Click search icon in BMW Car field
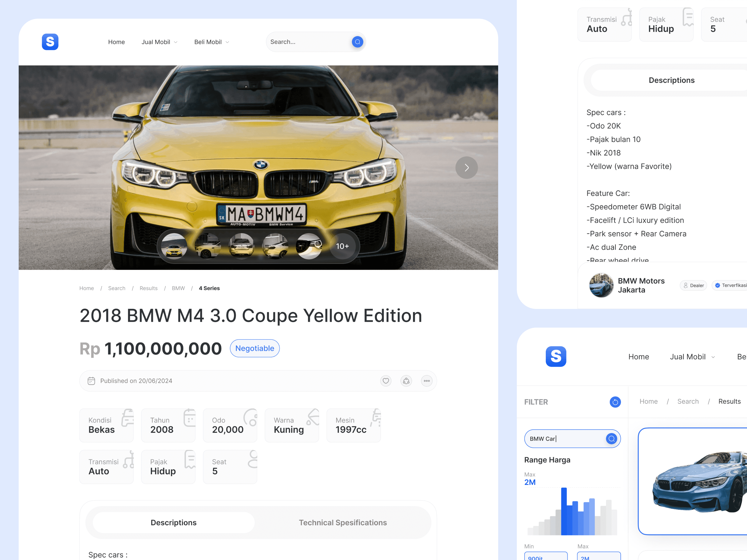The image size is (747, 560). tap(611, 438)
